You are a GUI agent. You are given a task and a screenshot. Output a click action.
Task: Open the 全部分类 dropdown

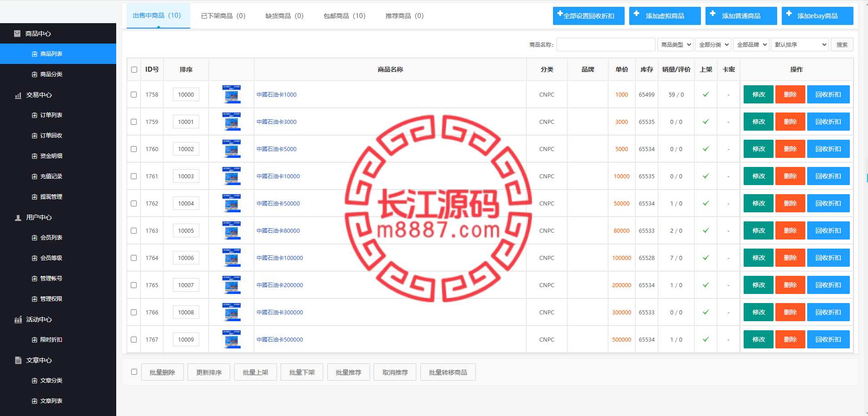click(713, 44)
